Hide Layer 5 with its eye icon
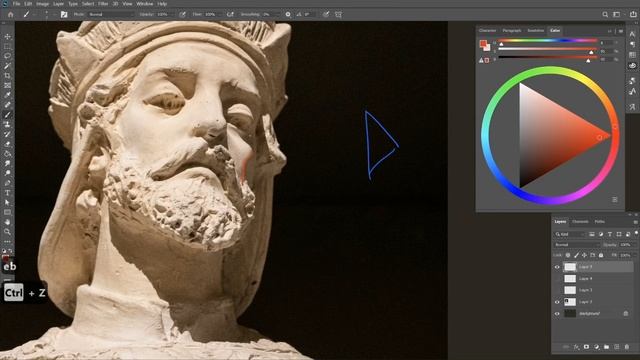This screenshot has height=360, width=640. 557,267
